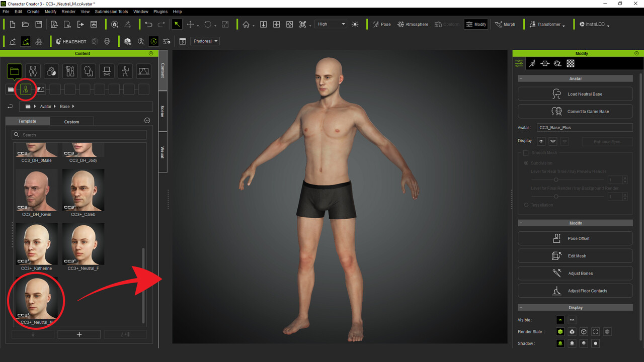Image resolution: width=644 pixels, height=362 pixels.
Task: Expand the Base path arrow in the breadcrumb
Action: click(x=73, y=107)
